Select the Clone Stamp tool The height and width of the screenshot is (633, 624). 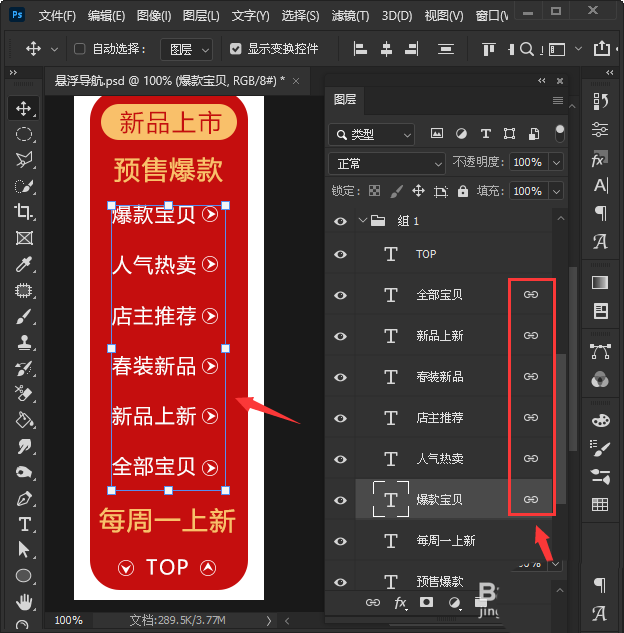click(24, 343)
